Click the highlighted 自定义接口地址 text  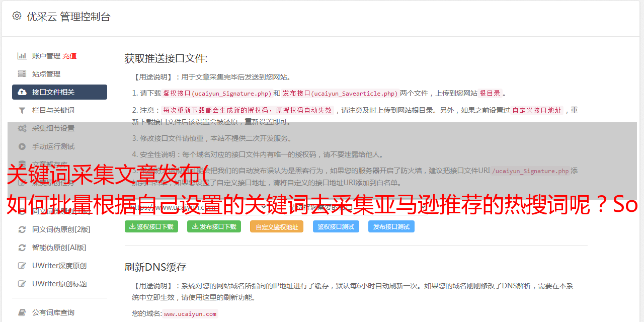(x=537, y=110)
